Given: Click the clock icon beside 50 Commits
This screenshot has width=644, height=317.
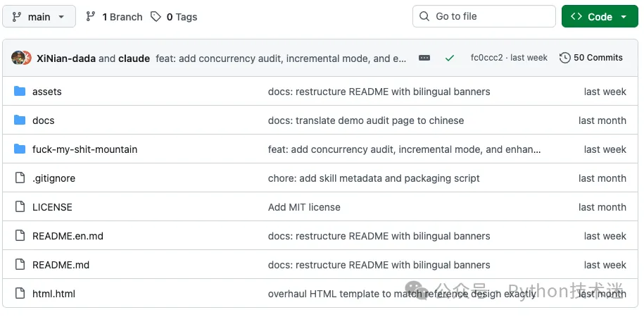Looking at the screenshot, I should [x=564, y=58].
